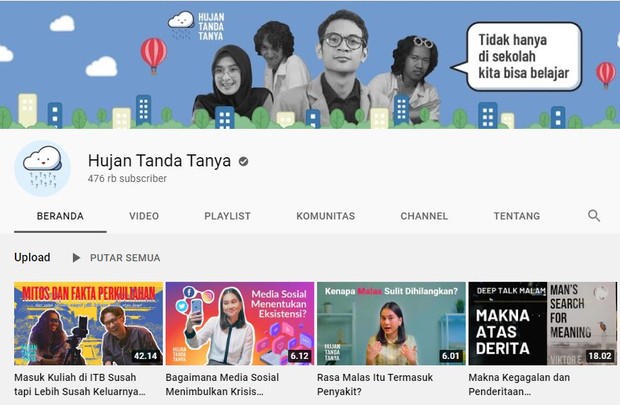Click the verified checkmark badge

click(x=244, y=161)
